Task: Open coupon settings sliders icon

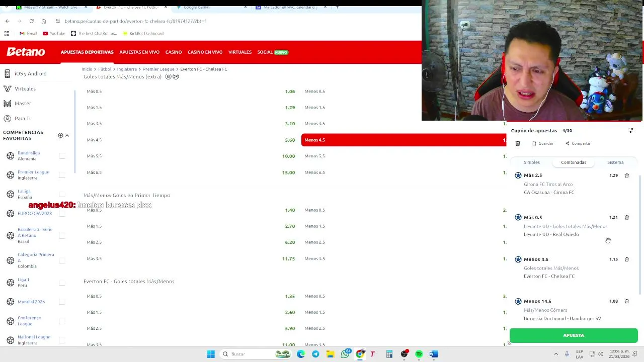Action: coord(631,130)
